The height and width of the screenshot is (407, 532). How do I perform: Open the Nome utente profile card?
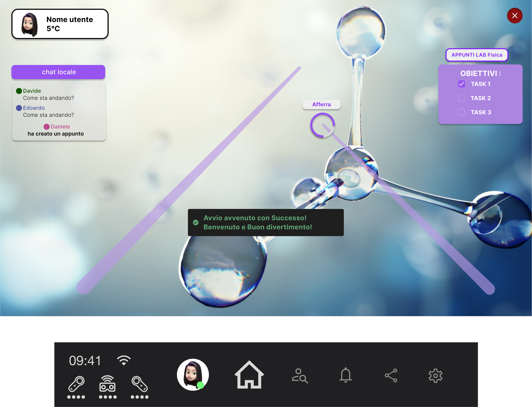(x=60, y=24)
